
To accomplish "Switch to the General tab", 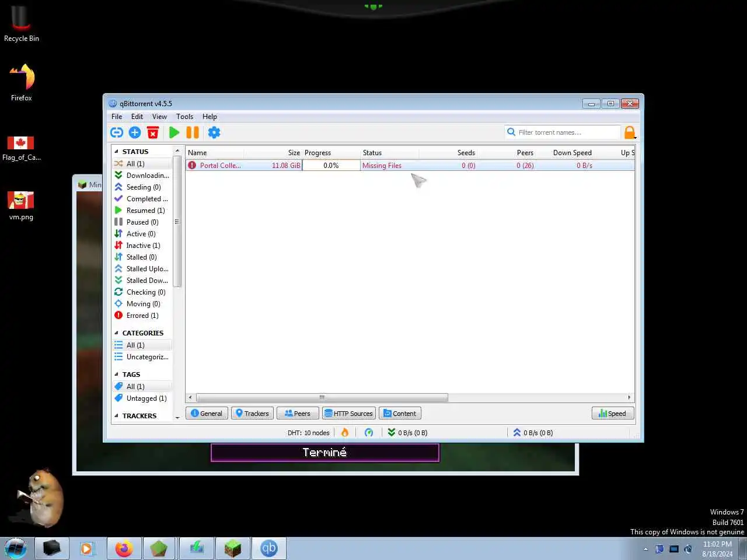I will tap(207, 414).
